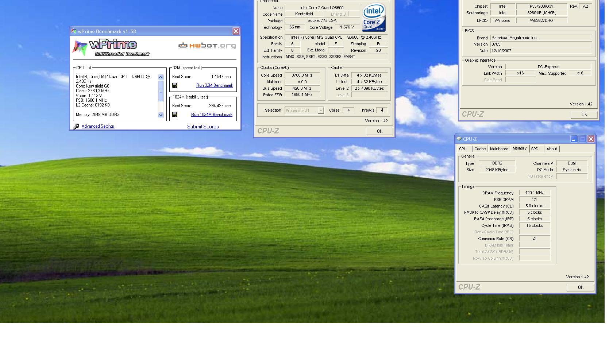Click the Specification field

[x=336, y=37]
